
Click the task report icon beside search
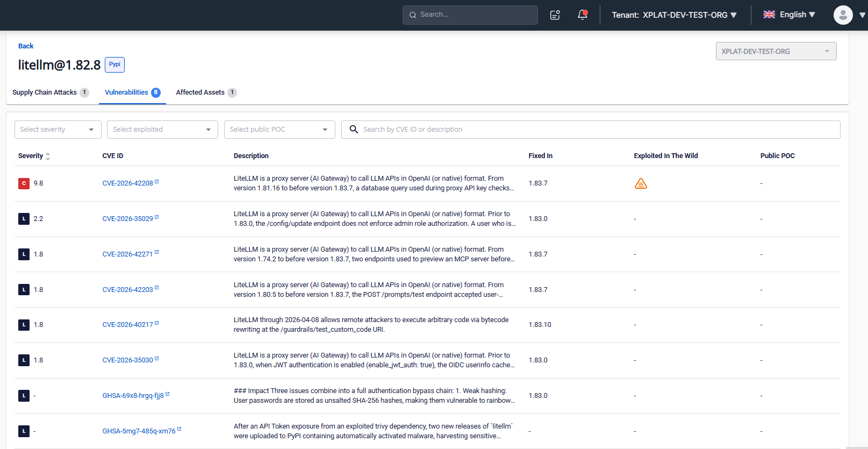tap(555, 15)
